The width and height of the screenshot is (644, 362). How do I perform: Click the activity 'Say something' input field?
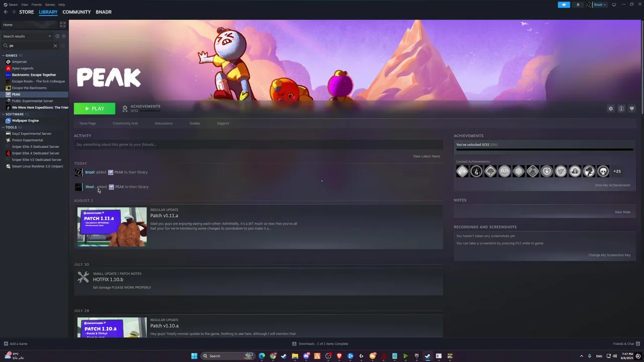pos(259,145)
